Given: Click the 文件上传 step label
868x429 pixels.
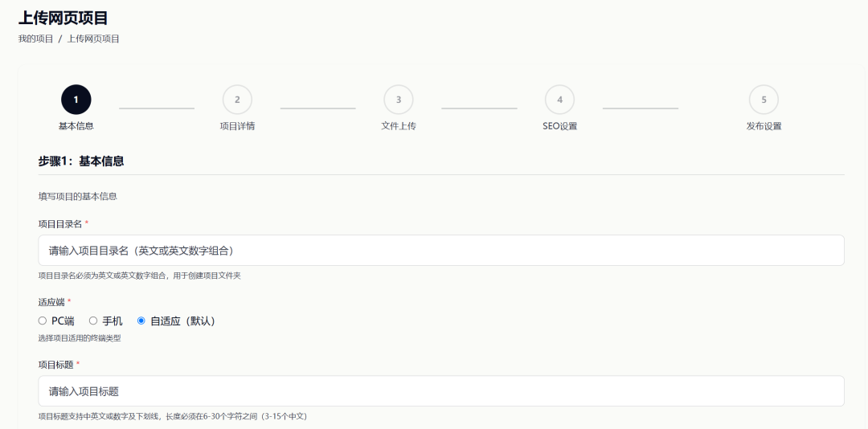Looking at the screenshot, I should tap(398, 126).
